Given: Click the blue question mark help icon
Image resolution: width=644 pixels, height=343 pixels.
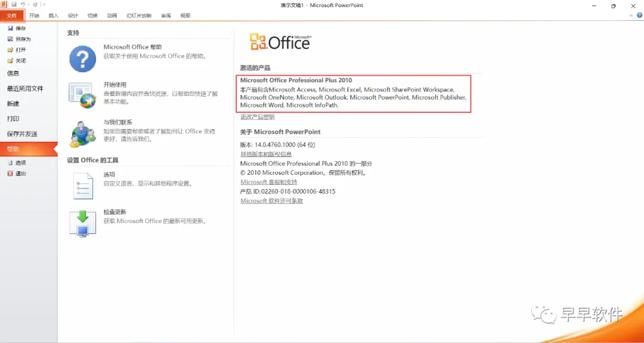Looking at the screenshot, I should (82, 58).
